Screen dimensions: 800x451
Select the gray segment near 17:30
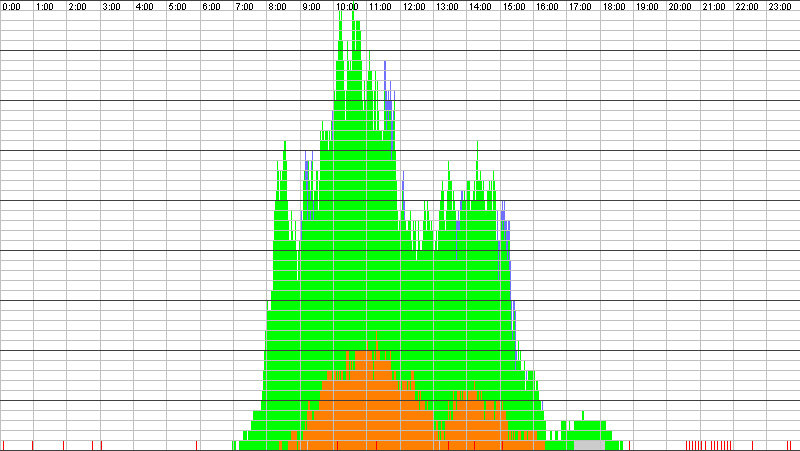589,445
